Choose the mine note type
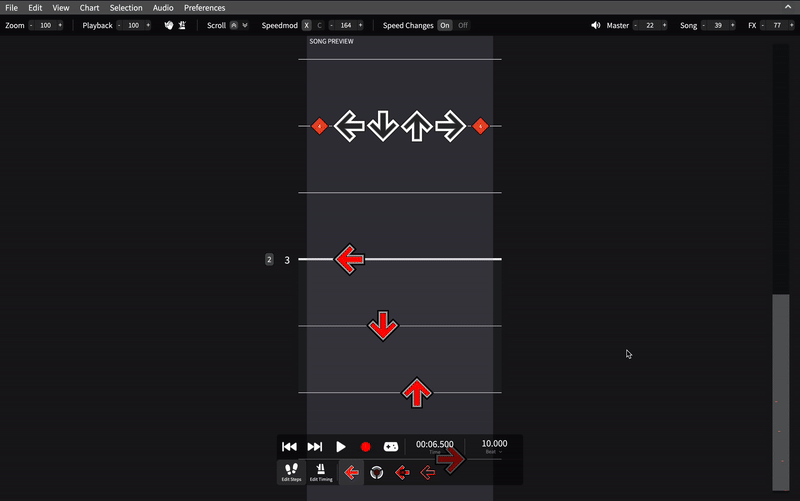Viewport: 800px width, 501px height. [x=377, y=472]
